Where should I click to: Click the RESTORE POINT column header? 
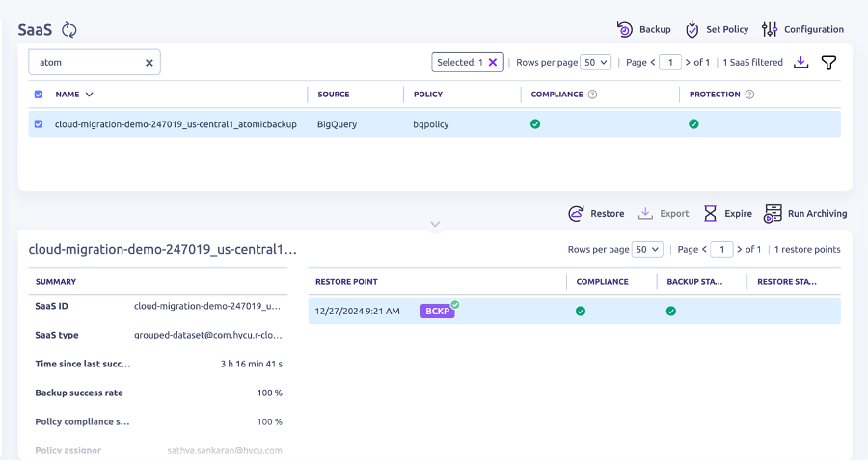[346, 282]
